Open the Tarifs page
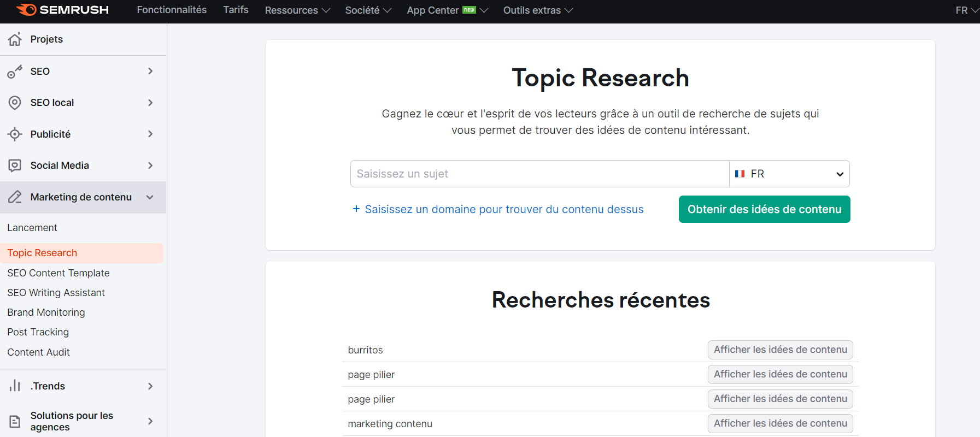Viewport: 980px width, 437px height. 236,10
